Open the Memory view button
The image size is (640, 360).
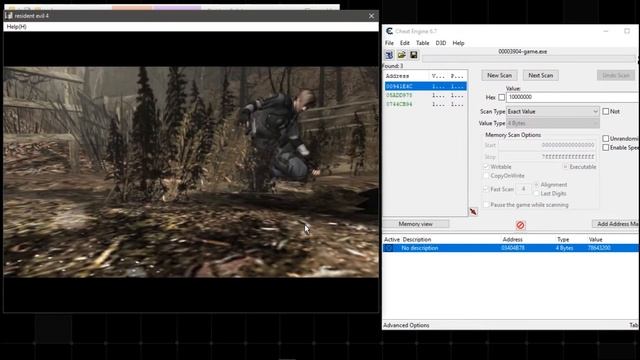click(416, 224)
